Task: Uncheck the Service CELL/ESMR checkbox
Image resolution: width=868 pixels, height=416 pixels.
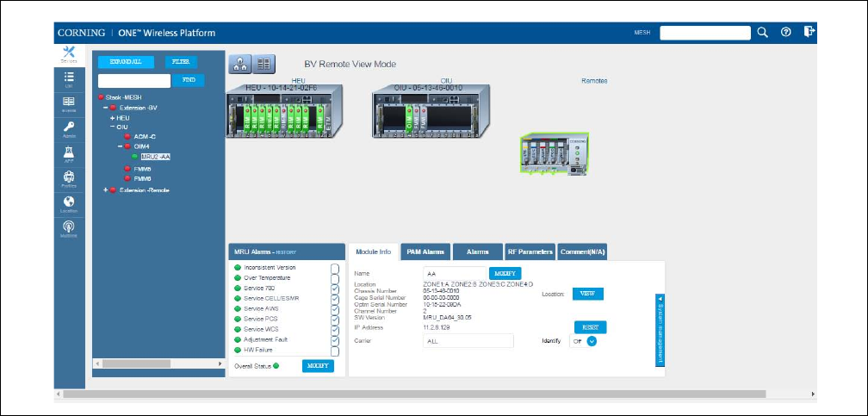Action: [335, 299]
